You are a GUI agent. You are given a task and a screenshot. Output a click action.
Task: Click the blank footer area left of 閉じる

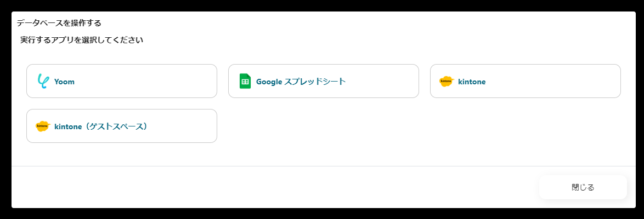pyautogui.click(x=274, y=187)
